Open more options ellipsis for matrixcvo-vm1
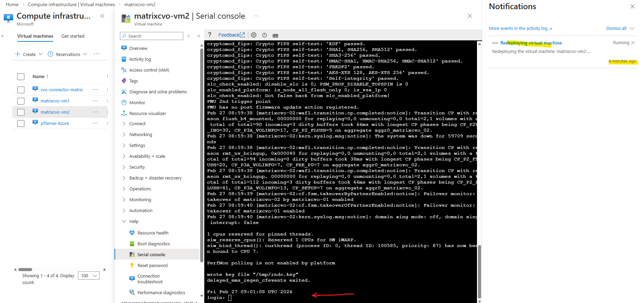Viewport: 644px width, 303px height. (x=95, y=101)
